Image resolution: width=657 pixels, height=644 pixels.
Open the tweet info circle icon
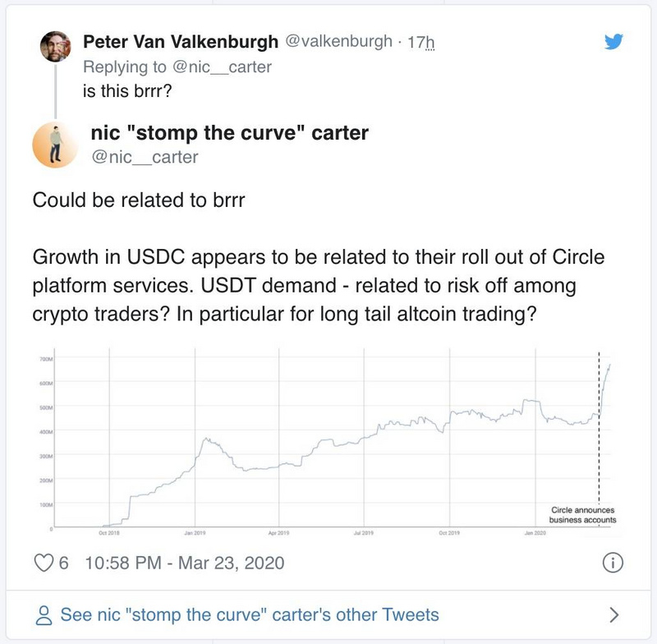pyautogui.click(x=613, y=563)
